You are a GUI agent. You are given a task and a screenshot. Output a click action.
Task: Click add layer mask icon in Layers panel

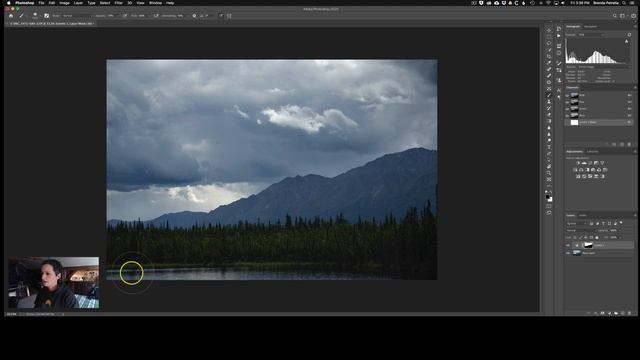click(x=602, y=313)
